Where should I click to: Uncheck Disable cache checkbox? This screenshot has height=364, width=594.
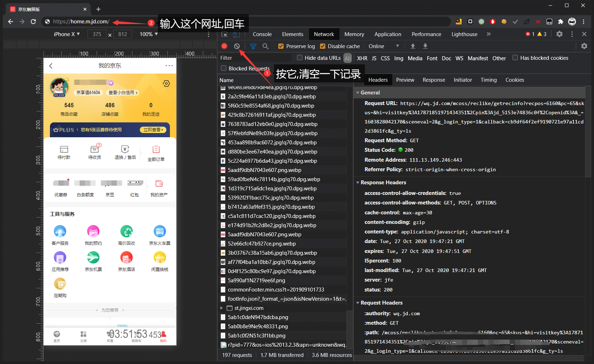[x=322, y=46]
